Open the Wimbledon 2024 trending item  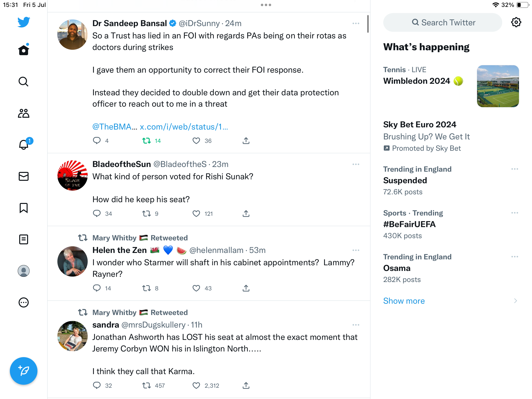(417, 81)
